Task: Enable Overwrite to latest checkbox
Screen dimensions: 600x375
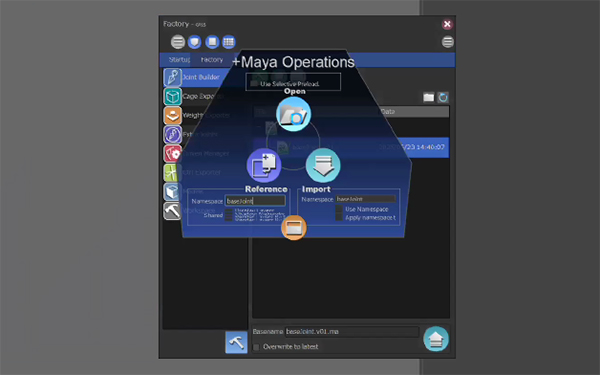Action: pyautogui.click(x=256, y=347)
